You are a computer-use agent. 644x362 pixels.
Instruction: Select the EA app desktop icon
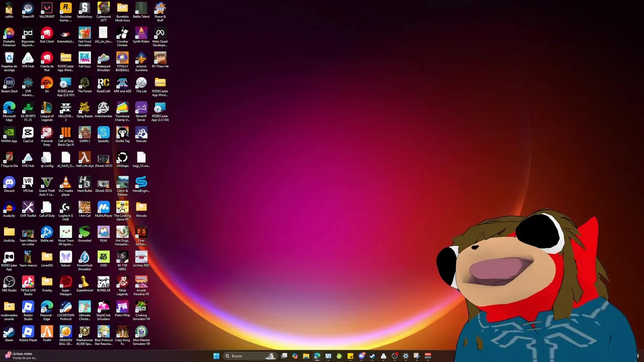(x=47, y=85)
